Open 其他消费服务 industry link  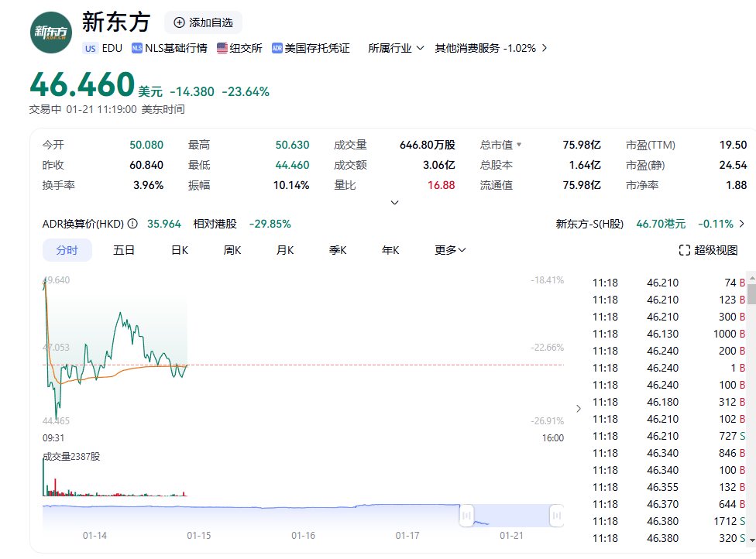[x=490, y=48]
